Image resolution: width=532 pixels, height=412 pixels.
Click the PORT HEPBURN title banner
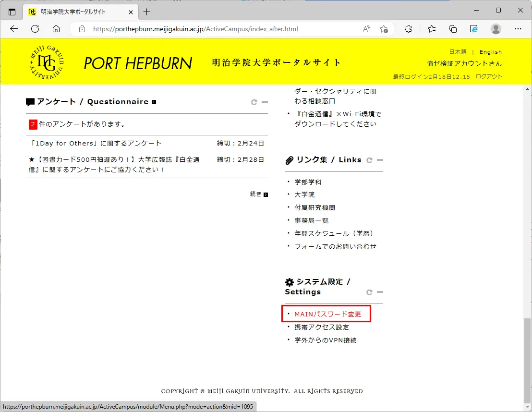tap(138, 63)
